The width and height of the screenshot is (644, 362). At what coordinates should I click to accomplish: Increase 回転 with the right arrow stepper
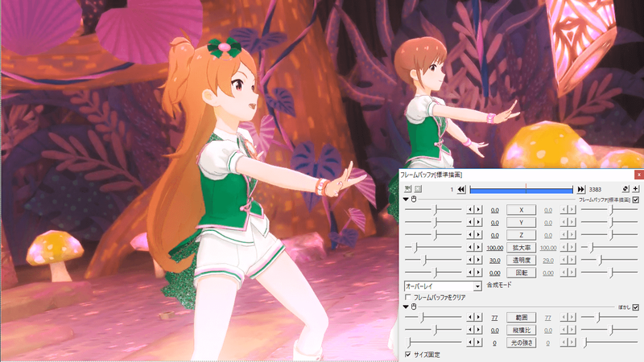click(x=478, y=273)
